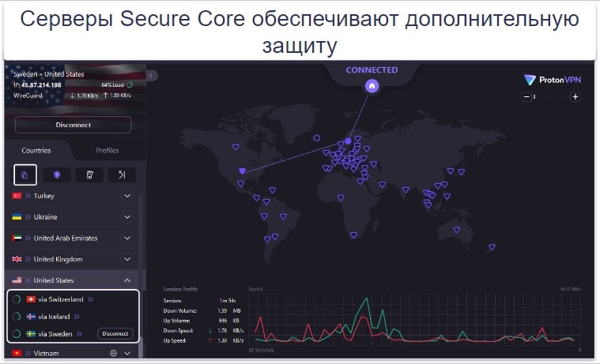
Task: Select the South Africa server marker
Action: pyautogui.click(x=354, y=235)
